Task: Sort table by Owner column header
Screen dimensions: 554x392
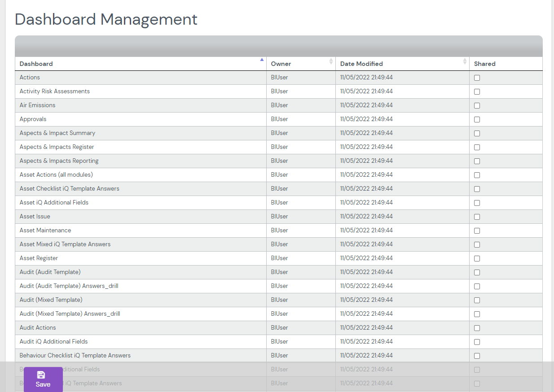Action: [x=281, y=64]
